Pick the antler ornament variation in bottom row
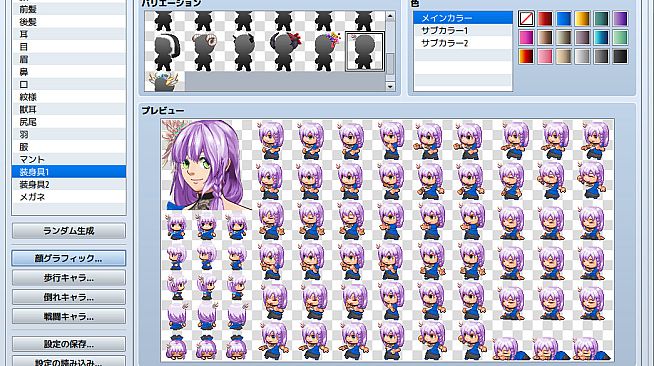654x366 pixels. [x=164, y=81]
